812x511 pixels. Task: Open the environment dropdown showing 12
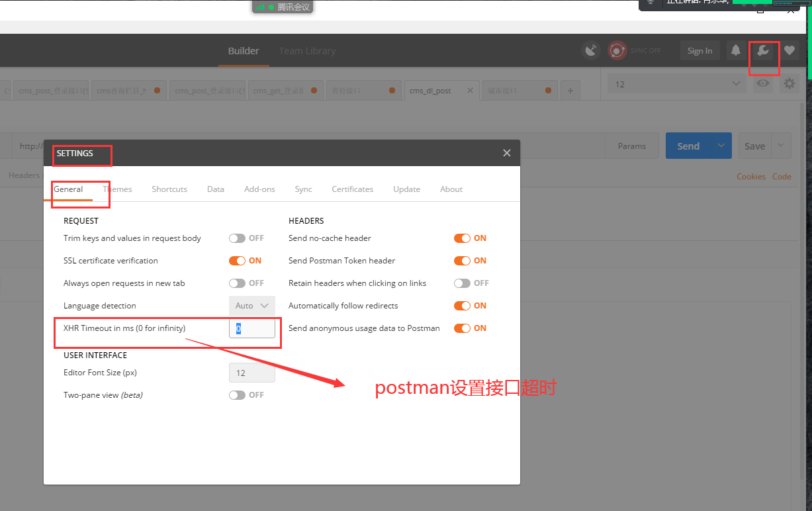click(678, 84)
